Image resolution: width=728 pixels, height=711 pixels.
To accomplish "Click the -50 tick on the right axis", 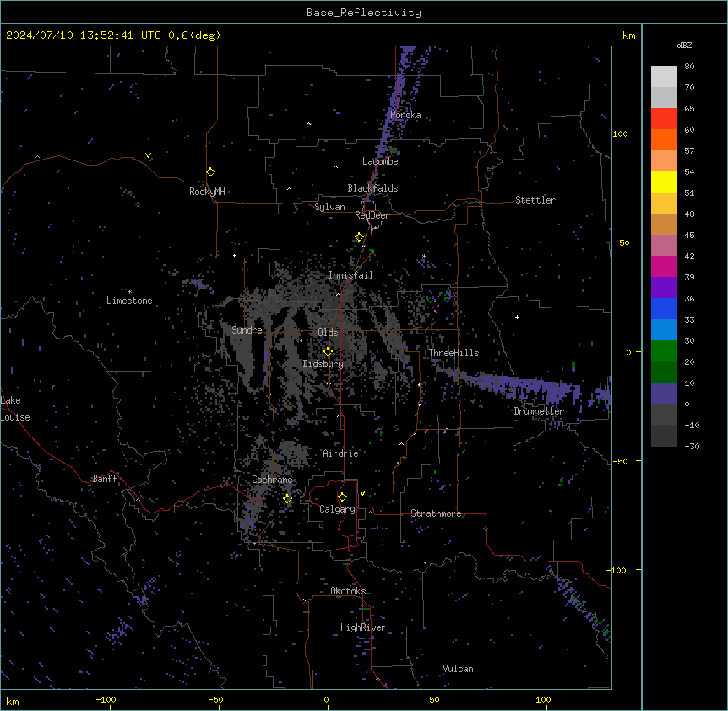I will pos(620,461).
